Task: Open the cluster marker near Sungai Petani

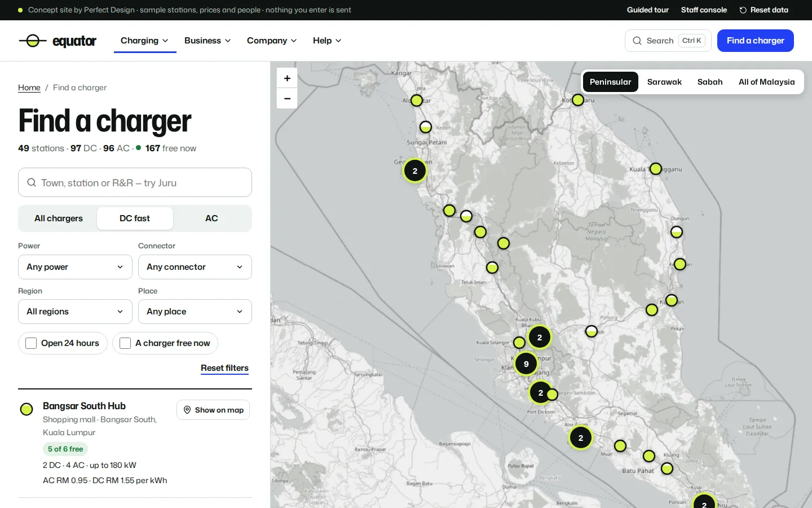Action: [415, 171]
